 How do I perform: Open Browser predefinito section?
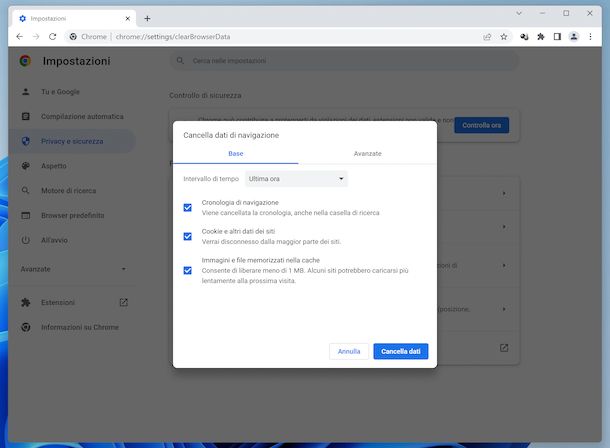tap(72, 215)
